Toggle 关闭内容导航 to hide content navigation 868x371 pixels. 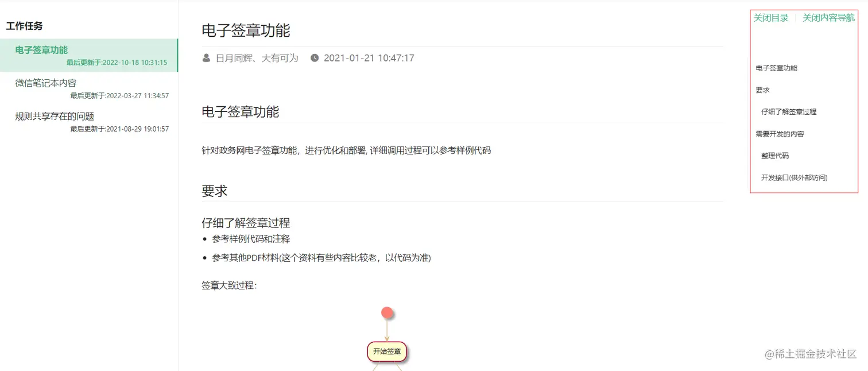828,18
